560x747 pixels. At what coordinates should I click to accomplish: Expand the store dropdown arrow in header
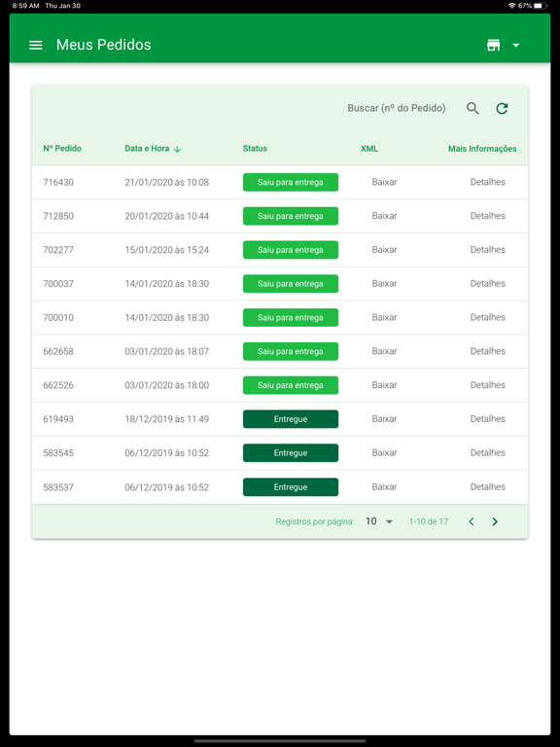click(x=515, y=46)
